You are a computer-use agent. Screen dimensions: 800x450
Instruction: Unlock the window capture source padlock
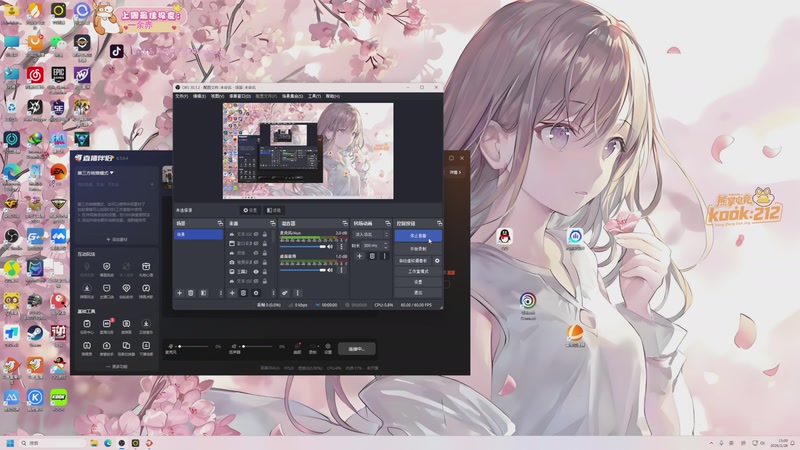(x=265, y=243)
